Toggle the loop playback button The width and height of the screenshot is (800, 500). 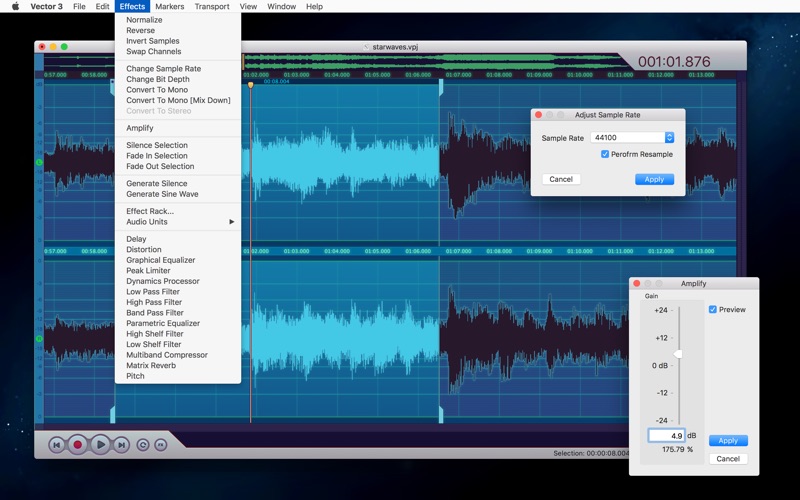[143, 444]
